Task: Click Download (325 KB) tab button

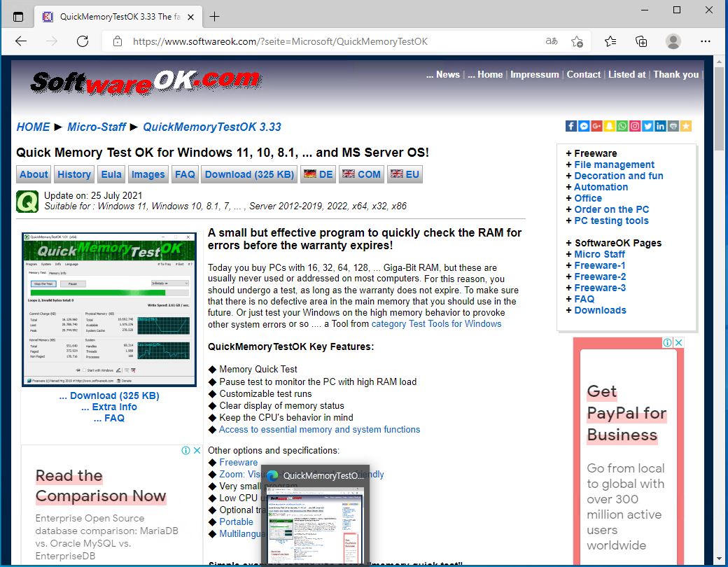Action: point(249,174)
